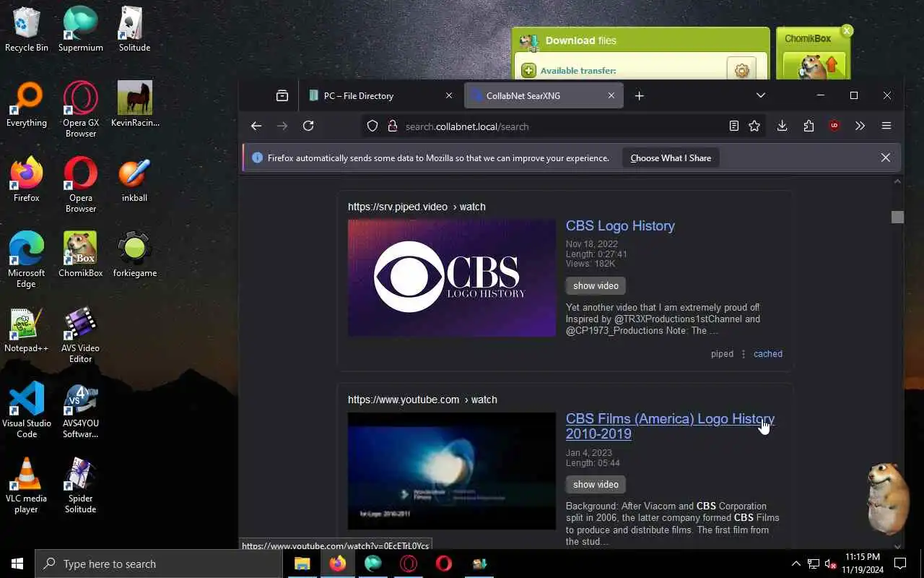Launch inkball from the desktop
The image size is (924, 578).
(135, 179)
